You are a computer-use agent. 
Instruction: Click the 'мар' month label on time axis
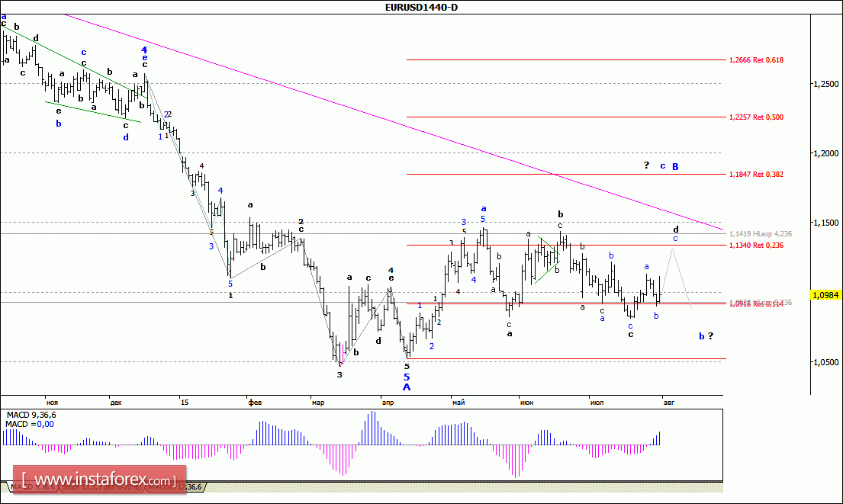click(x=317, y=403)
